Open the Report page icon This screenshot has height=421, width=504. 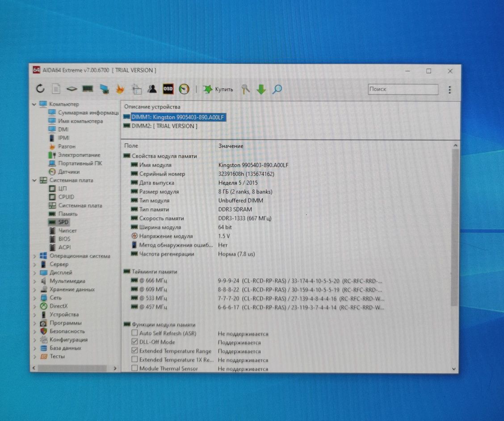coord(56,89)
